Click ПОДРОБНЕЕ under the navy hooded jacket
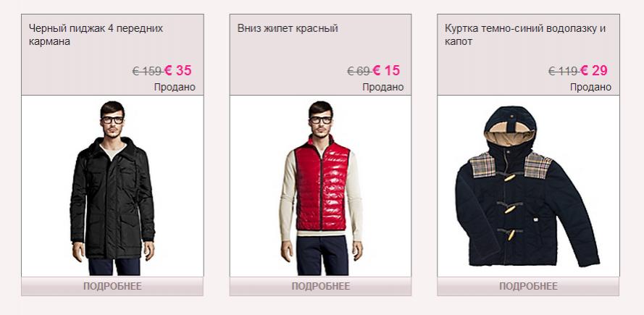 click(528, 286)
